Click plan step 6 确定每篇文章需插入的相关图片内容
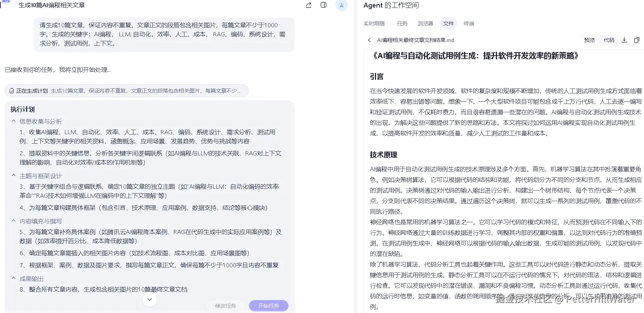Image resolution: width=644 pixels, height=313 pixels. point(135,253)
